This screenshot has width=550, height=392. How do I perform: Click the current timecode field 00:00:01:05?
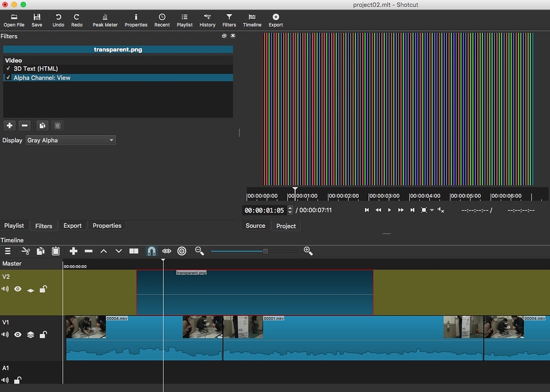(265, 210)
